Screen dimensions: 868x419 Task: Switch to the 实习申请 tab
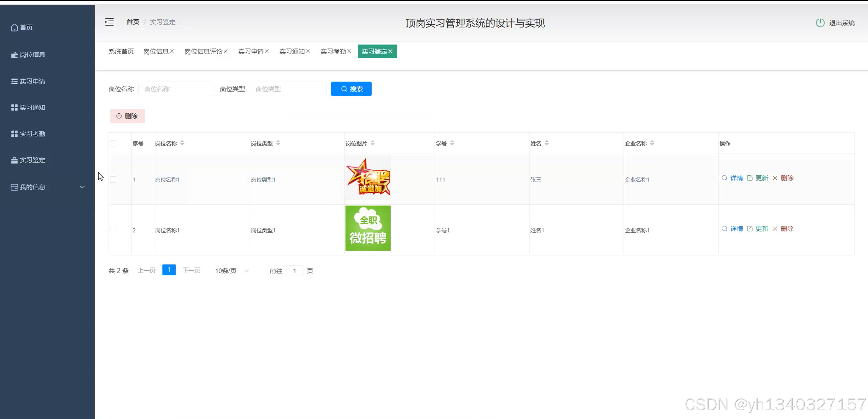click(251, 51)
